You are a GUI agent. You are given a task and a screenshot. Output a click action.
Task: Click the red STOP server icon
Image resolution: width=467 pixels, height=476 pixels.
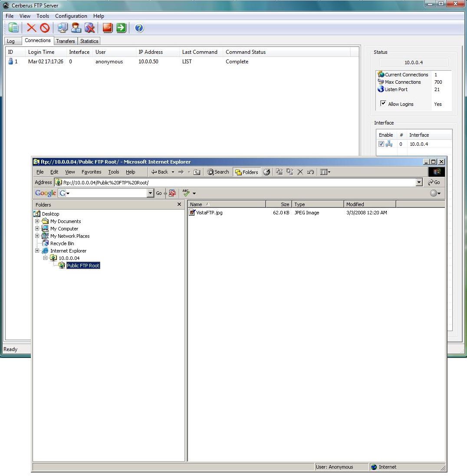click(x=107, y=28)
